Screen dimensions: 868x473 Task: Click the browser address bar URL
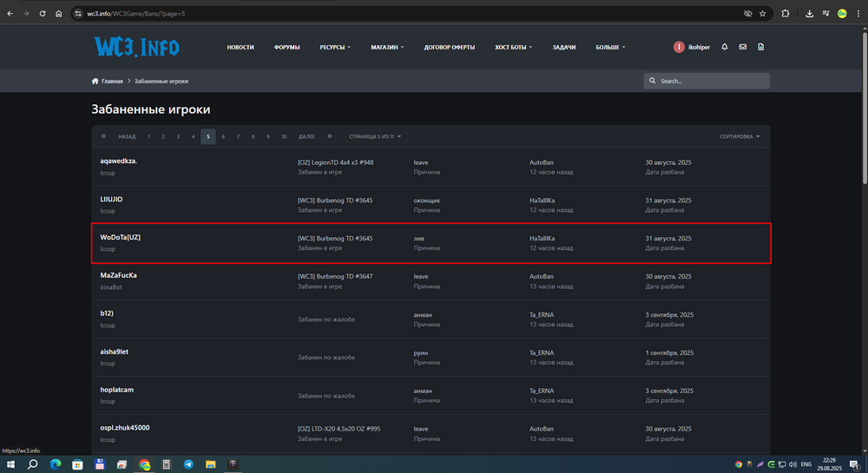[135, 13]
